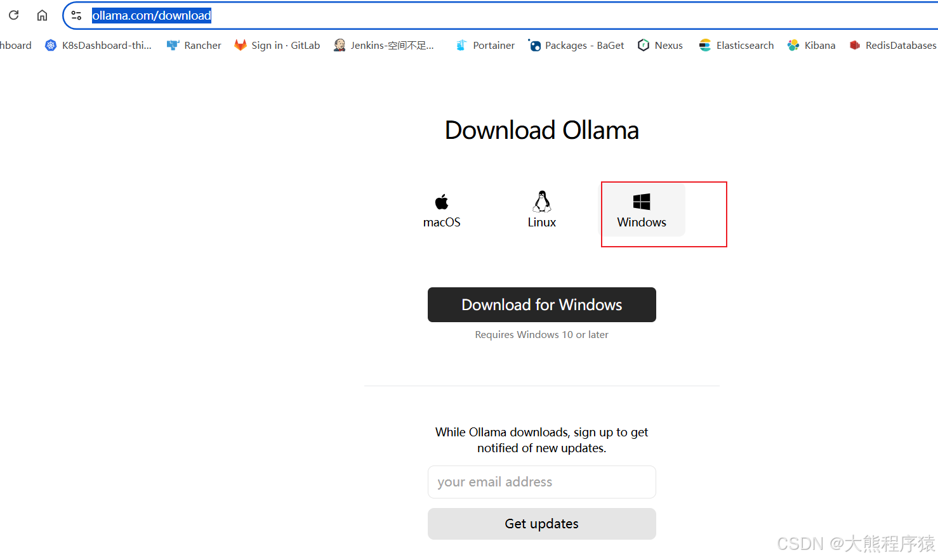Click the Portainer bookmark icon
The width and height of the screenshot is (938, 560).
pos(461,45)
